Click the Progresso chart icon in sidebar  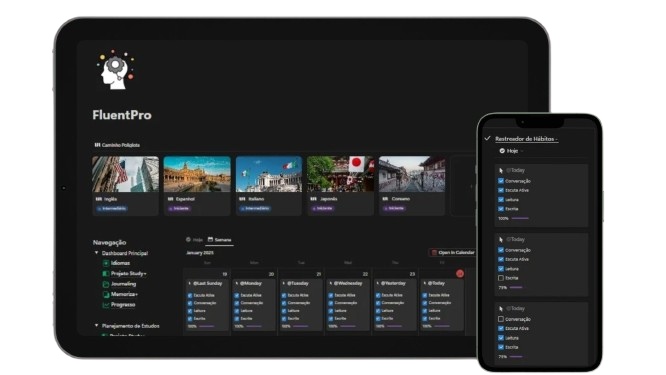pyautogui.click(x=106, y=305)
